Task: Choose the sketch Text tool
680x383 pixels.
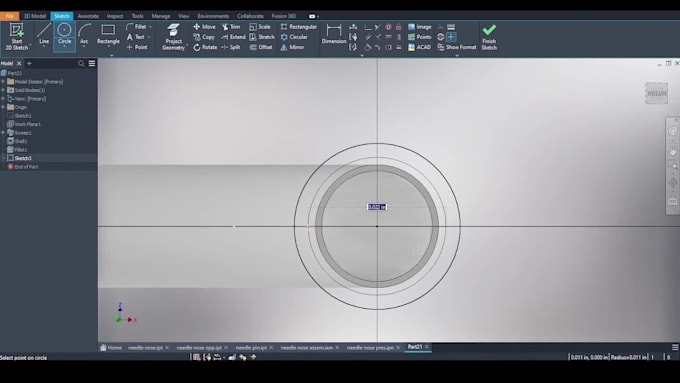Action: point(136,37)
